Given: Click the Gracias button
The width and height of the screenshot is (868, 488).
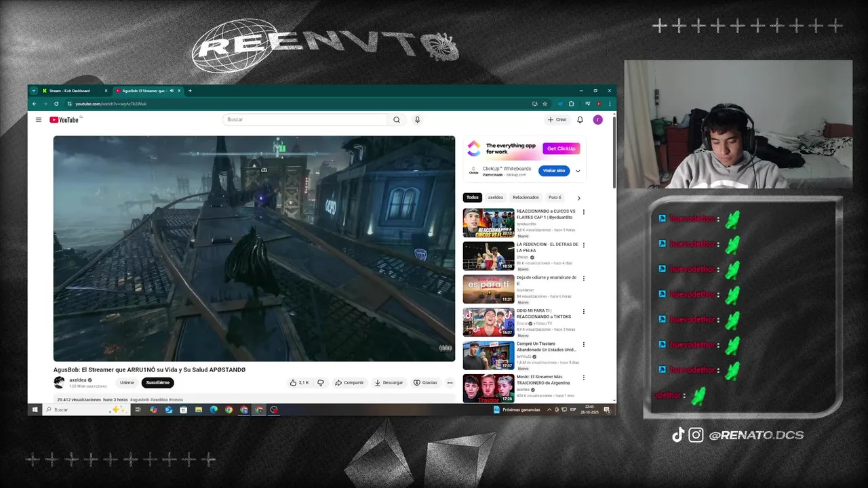Looking at the screenshot, I should click(x=425, y=383).
